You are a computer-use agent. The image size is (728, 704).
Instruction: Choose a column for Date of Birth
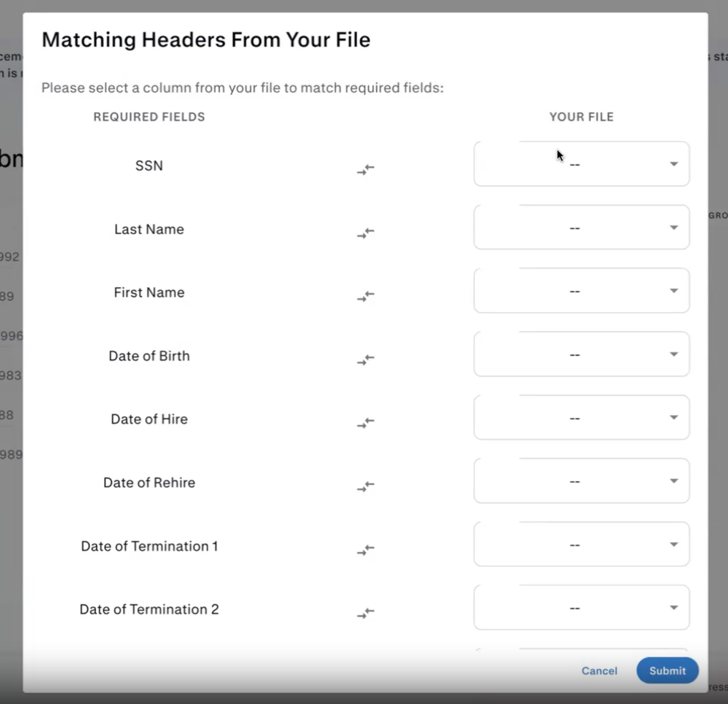[x=581, y=354]
